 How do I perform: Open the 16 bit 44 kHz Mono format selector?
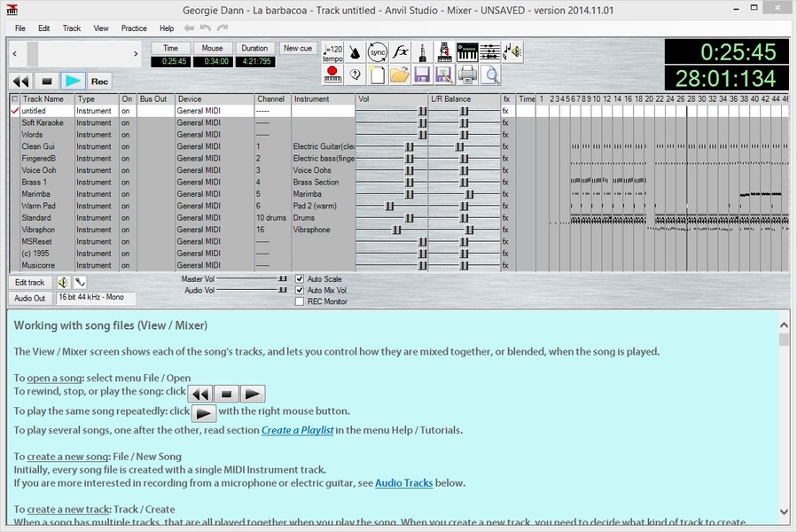tap(91, 298)
